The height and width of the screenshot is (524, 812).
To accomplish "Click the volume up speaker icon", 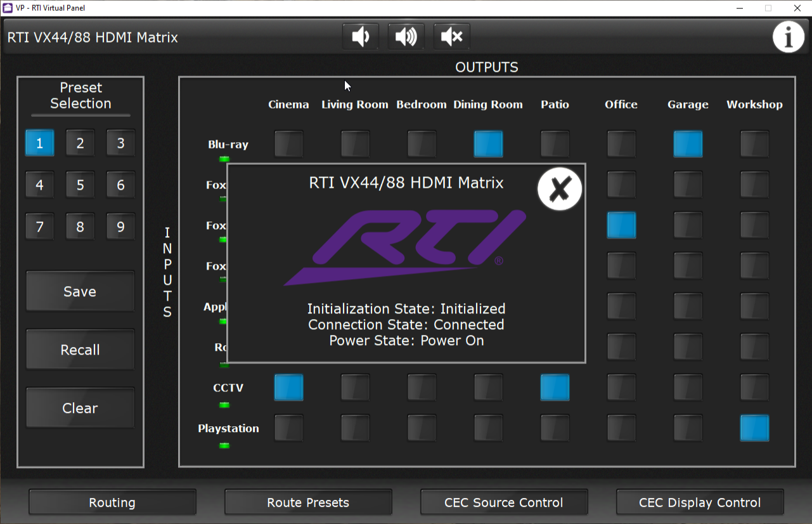I will point(406,37).
